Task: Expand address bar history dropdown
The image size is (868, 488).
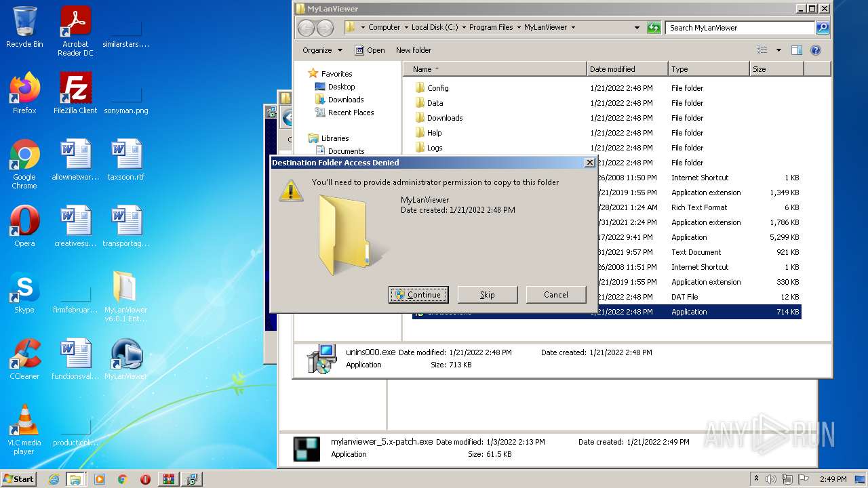Action: coord(637,28)
